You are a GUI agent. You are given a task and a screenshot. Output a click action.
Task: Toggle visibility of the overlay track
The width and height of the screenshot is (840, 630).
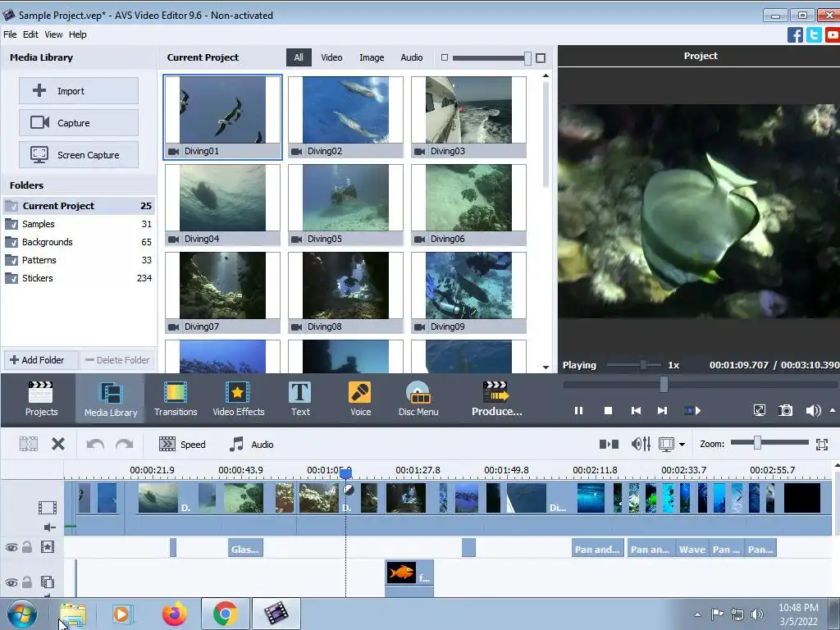tap(11, 582)
